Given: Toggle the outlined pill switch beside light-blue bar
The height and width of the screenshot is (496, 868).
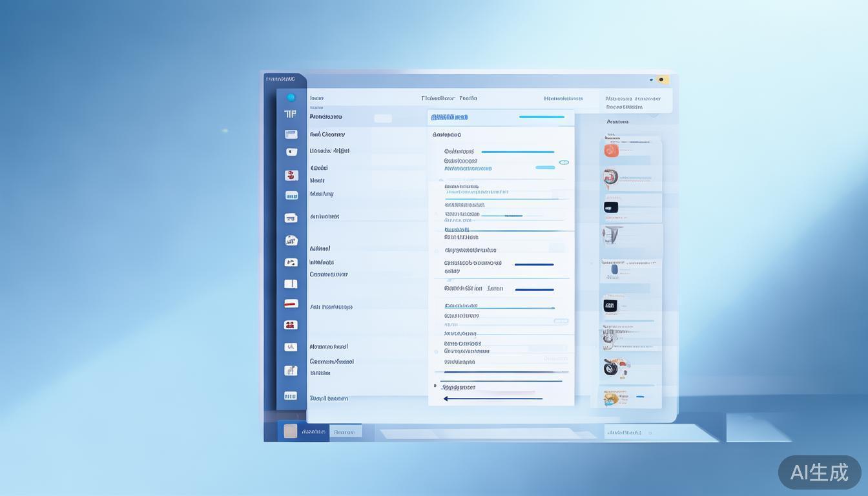Looking at the screenshot, I should click(x=564, y=162).
